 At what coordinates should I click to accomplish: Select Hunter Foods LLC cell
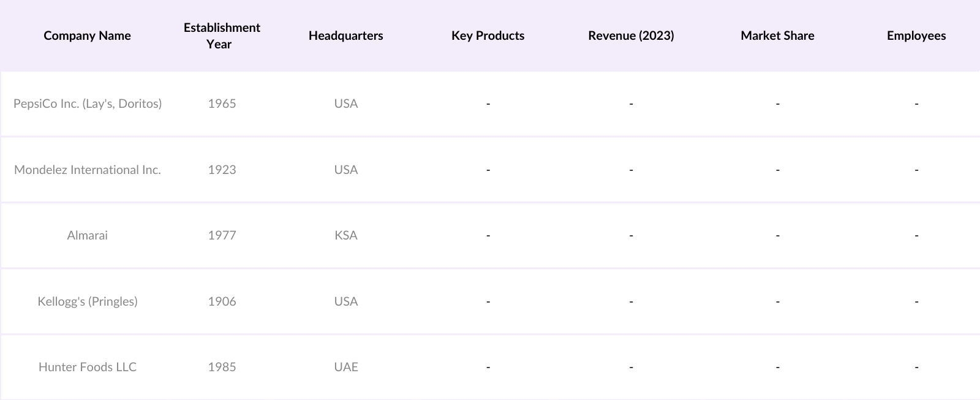coord(88,367)
